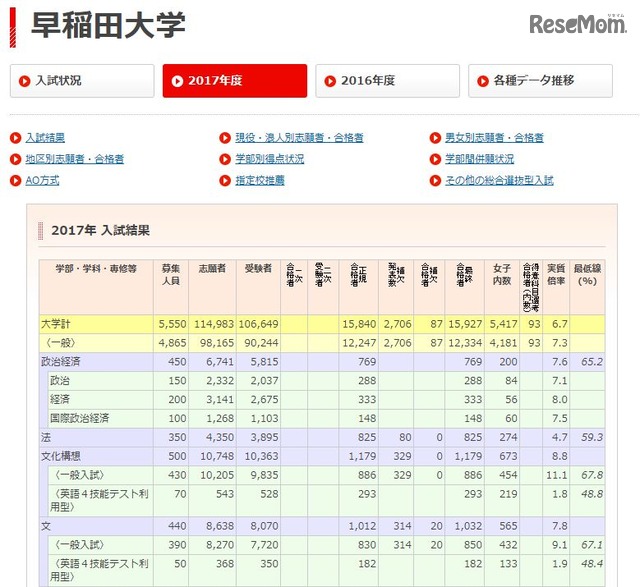Click the 女子内数 column header
The width and height of the screenshot is (640, 587).
(502, 287)
